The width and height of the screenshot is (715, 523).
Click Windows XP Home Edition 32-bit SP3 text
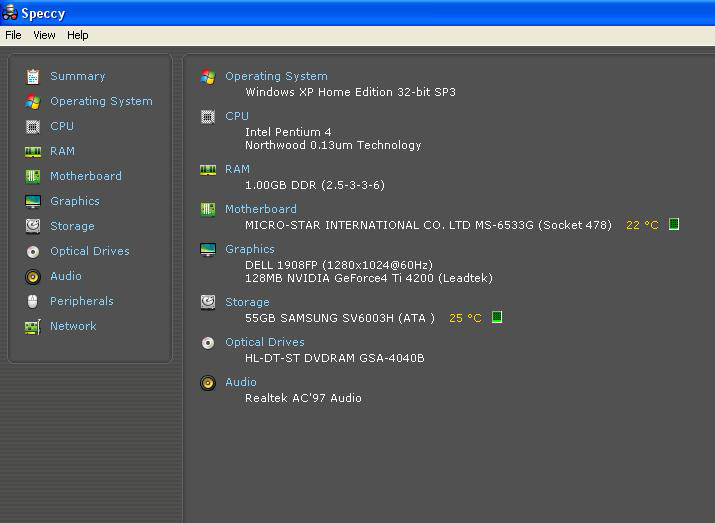click(350, 92)
